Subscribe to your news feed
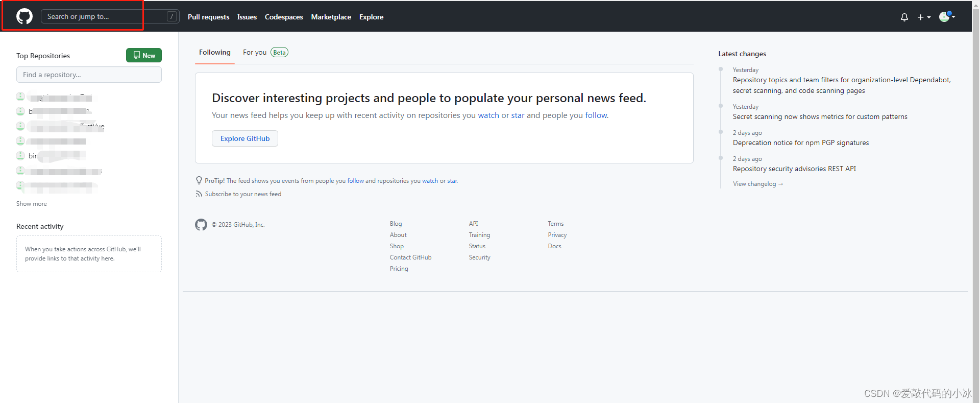This screenshot has height=403, width=980. [243, 194]
